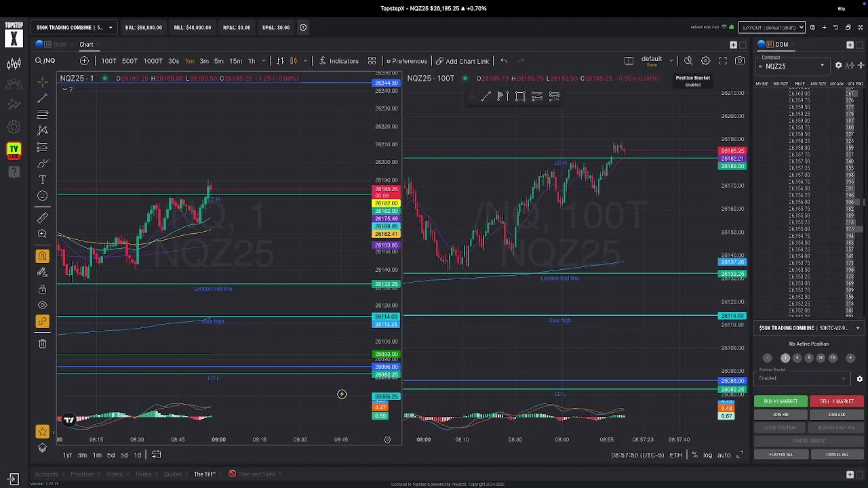Open chart Preferences
Viewport: 868px width, 488px height.
406,61
